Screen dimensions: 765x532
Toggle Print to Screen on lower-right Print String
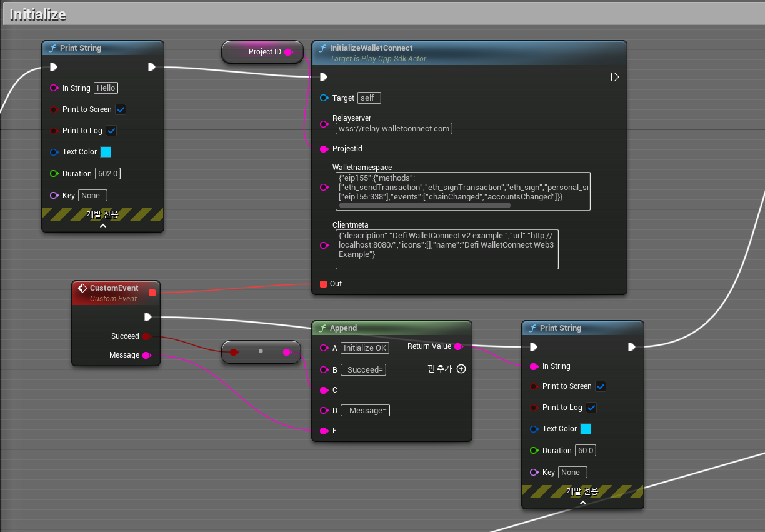[601, 386]
